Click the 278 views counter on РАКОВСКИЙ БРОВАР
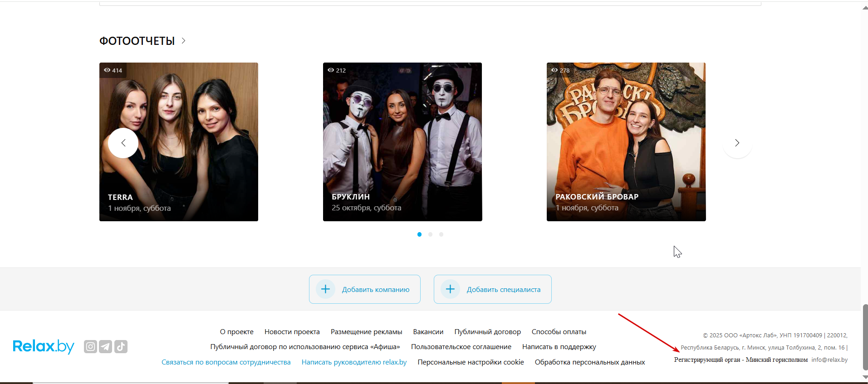 (x=560, y=70)
